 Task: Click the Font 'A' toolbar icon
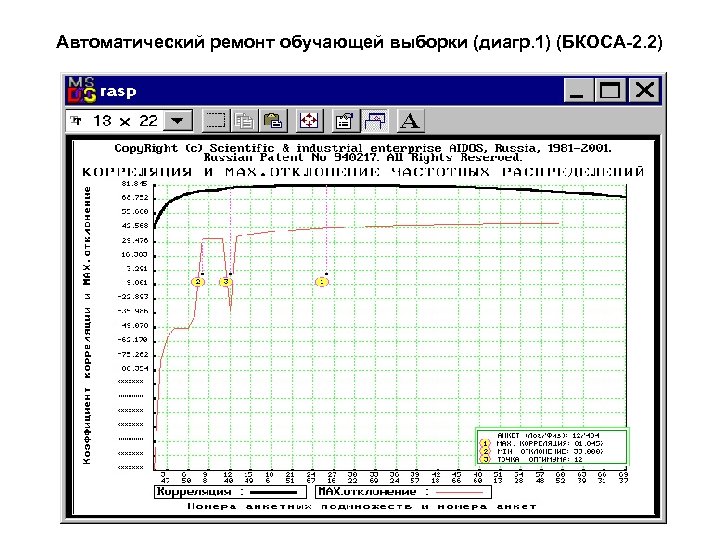[410, 121]
